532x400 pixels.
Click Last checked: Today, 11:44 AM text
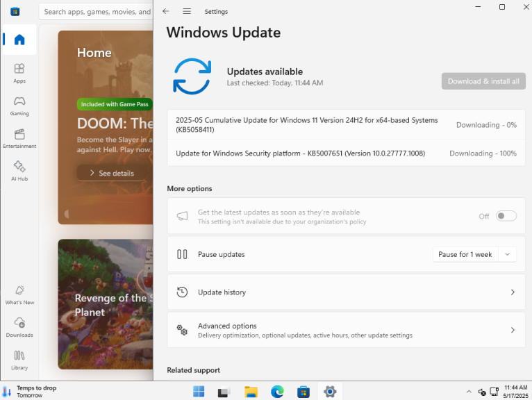(275, 83)
